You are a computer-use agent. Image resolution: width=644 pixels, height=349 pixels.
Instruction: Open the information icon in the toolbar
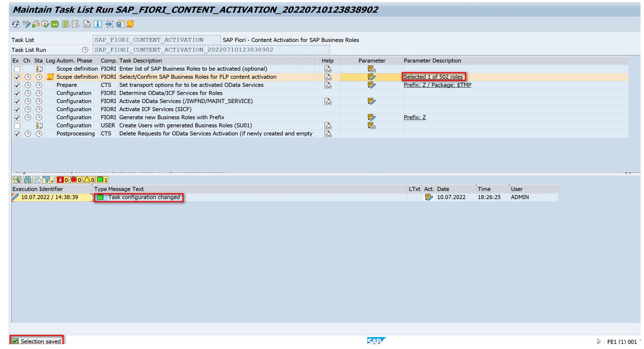tap(98, 24)
